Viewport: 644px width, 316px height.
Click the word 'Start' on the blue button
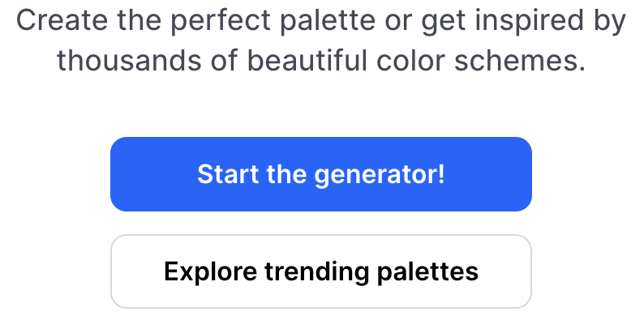coord(229,174)
